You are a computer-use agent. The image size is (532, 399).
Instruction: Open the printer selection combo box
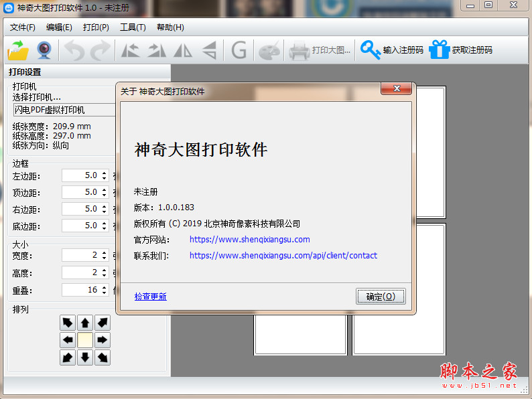(64, 110)
